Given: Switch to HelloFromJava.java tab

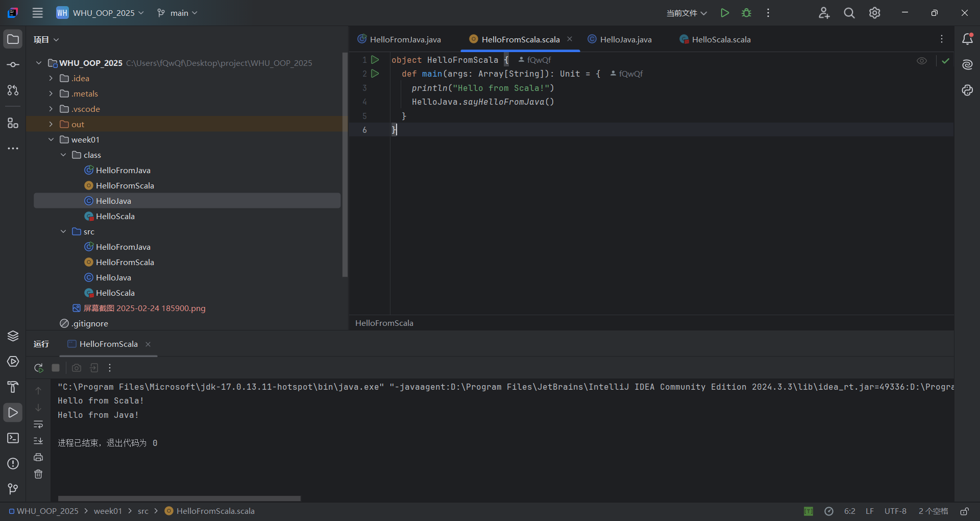Looking at the screenshot, I should click(x=399, y=39).
